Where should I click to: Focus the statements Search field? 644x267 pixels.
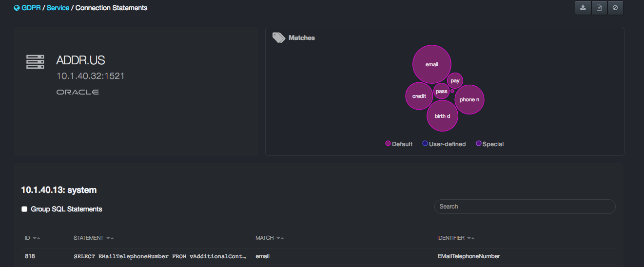point(525,207)
